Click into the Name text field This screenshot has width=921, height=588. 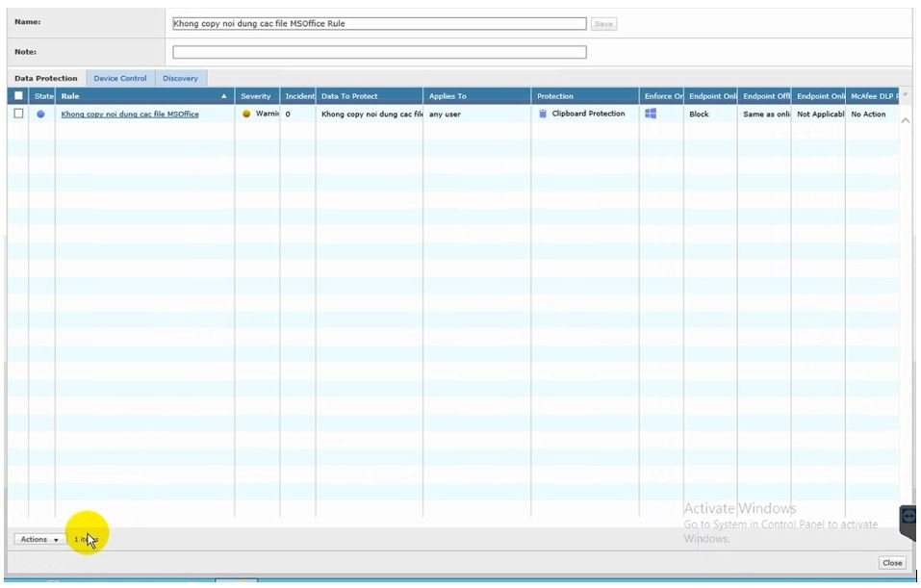(x=379, y=24)
